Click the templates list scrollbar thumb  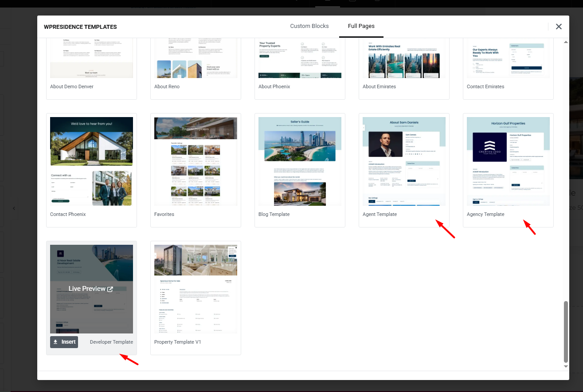(565, 331)
